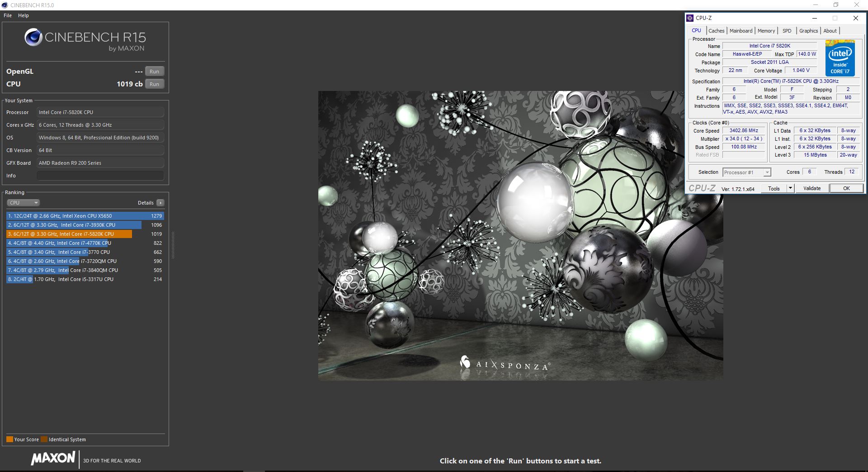Viewport: 868px width, 472px height.
Task: Click the Cinebench app icon in title bar
Action: [x=5, y=5]
